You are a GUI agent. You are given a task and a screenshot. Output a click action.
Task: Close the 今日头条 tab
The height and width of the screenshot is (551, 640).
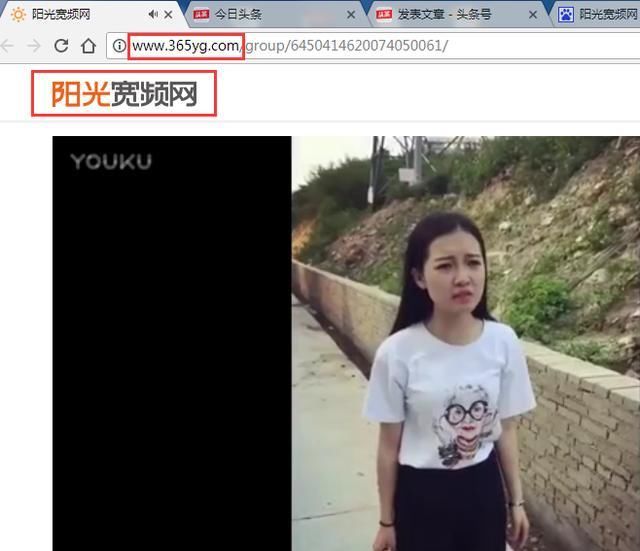pos(351,15)
